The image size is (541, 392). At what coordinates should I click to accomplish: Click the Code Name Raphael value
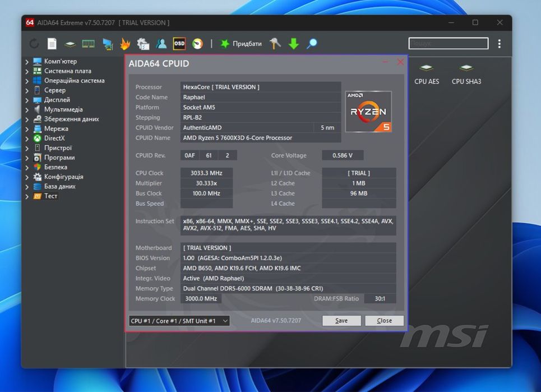[261, 98]
